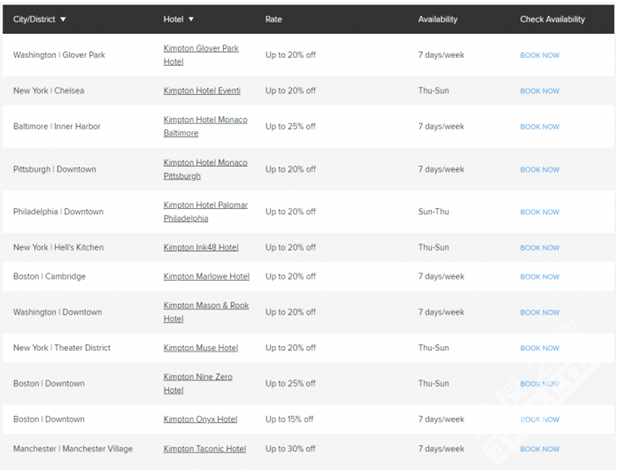This screenshot has width=617, height=472.
Task: Click Sun-Thu availability cell
Action: coord(434,212)
